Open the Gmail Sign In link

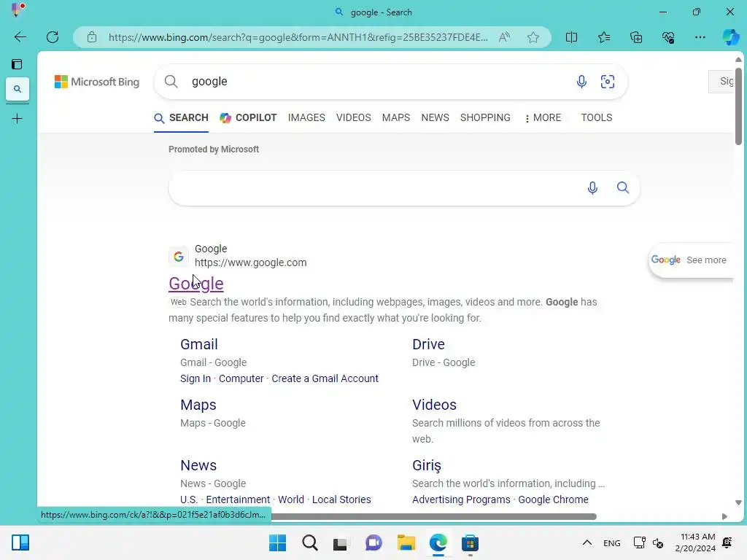pyautogui.click(x=196, y=378)
